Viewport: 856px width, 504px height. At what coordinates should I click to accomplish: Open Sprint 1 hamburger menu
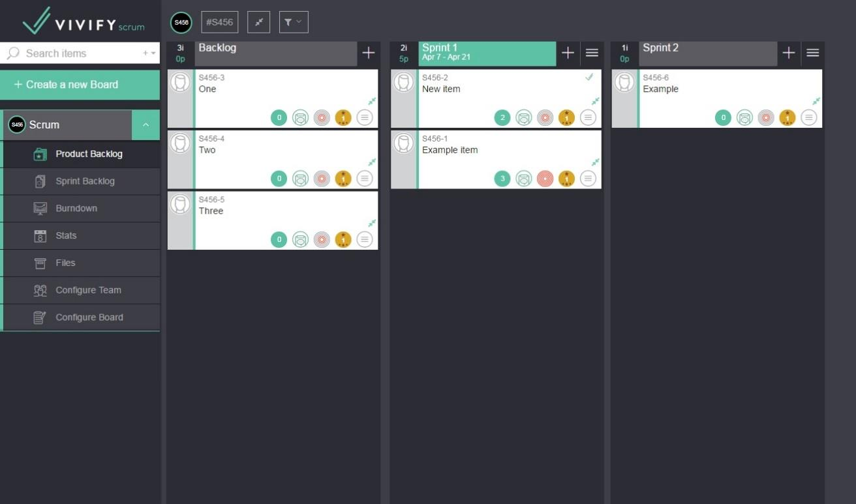point(592,53)
